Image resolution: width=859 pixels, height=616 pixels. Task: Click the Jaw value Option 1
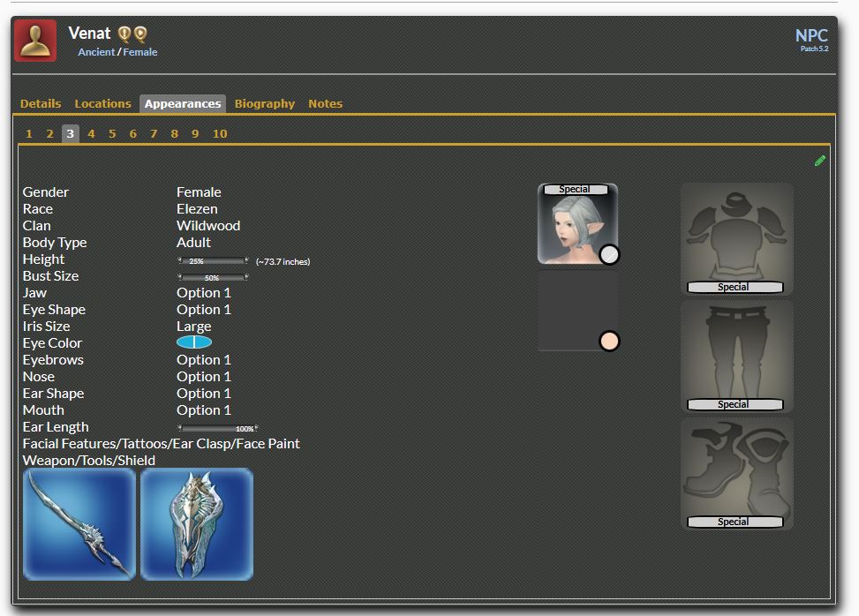(204, 292)
